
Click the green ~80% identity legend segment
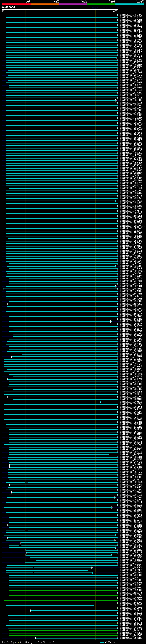click(x=101, y=4)
